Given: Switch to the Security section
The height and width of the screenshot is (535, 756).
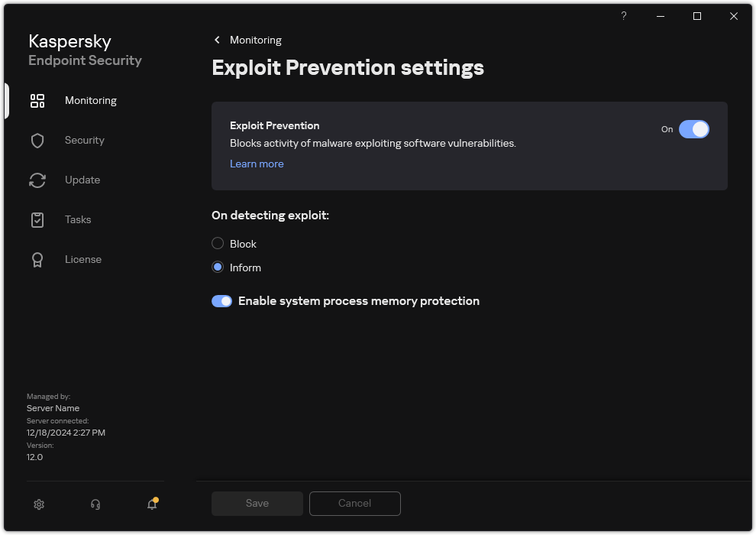Looking at the screenshot, I should click(84, 140).
